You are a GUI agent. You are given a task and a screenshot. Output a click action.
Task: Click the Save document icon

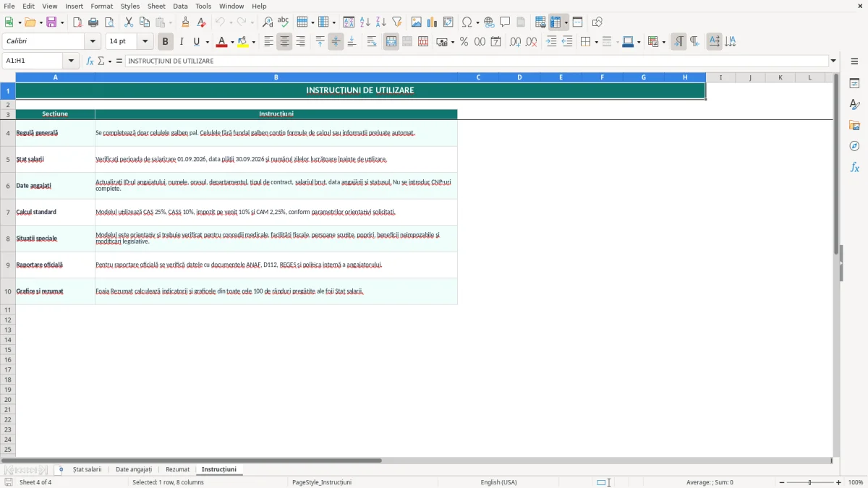pos(51,22)
